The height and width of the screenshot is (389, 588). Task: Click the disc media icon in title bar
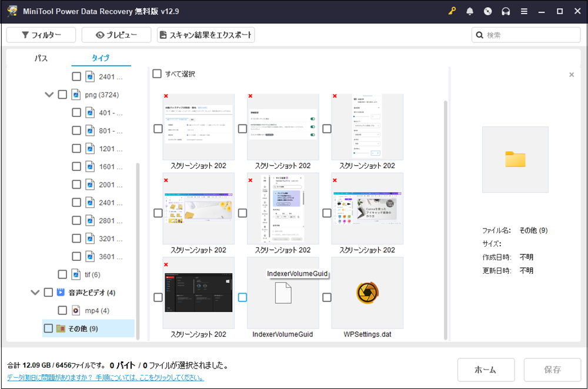coord(487,11)
